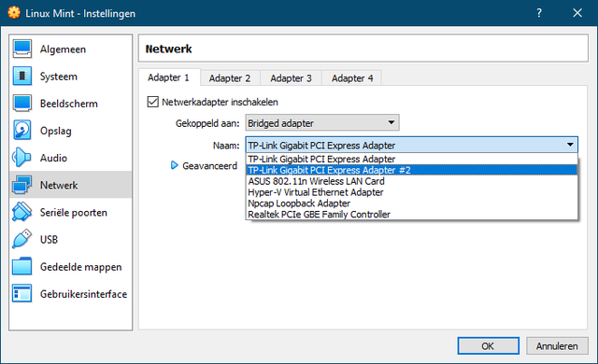The width and height of the screenshot is (598, 364).
Task: Switch to the Adapter 4 tab
Action: (x=352, y=78)
